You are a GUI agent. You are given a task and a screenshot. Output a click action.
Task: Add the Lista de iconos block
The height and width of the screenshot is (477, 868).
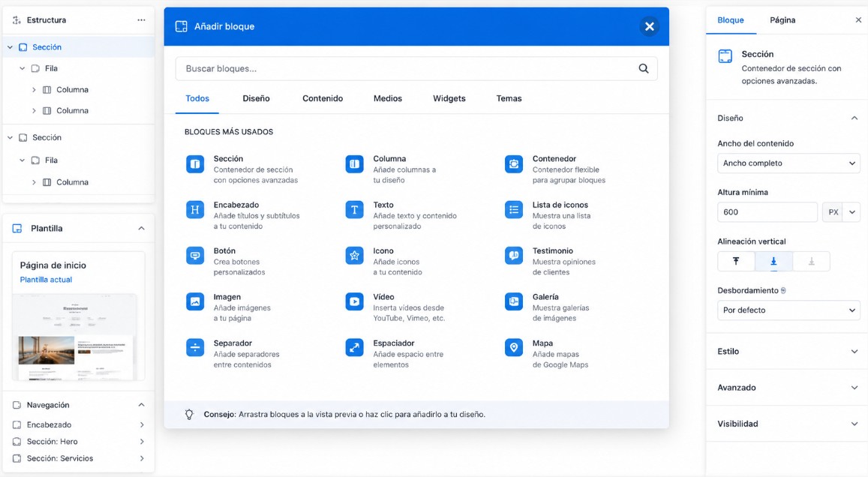click(x=548, y=214)
